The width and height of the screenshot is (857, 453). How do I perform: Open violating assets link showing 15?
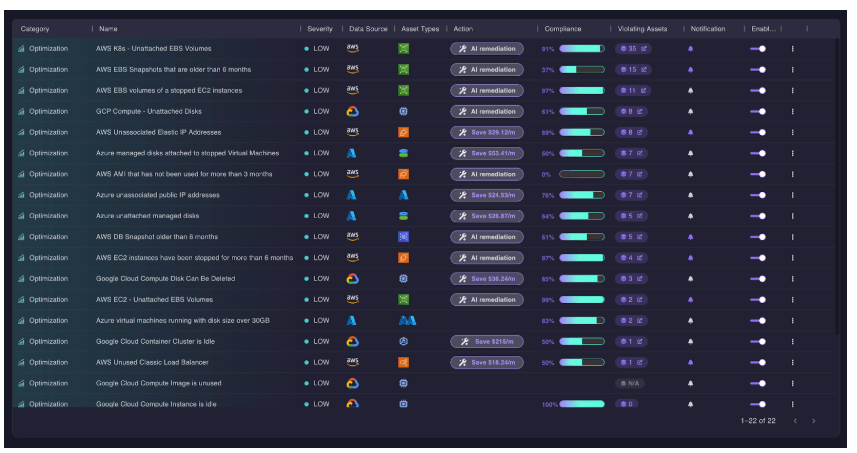coord(633,69)
